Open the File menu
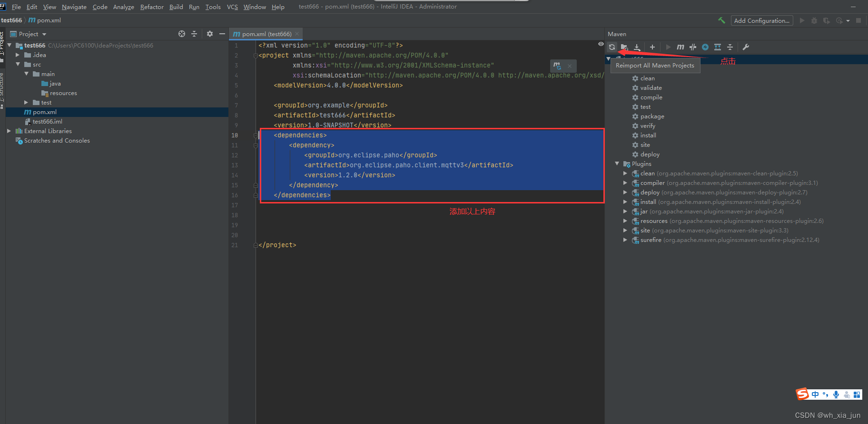868x424 pixels. (x=16, y=7)
